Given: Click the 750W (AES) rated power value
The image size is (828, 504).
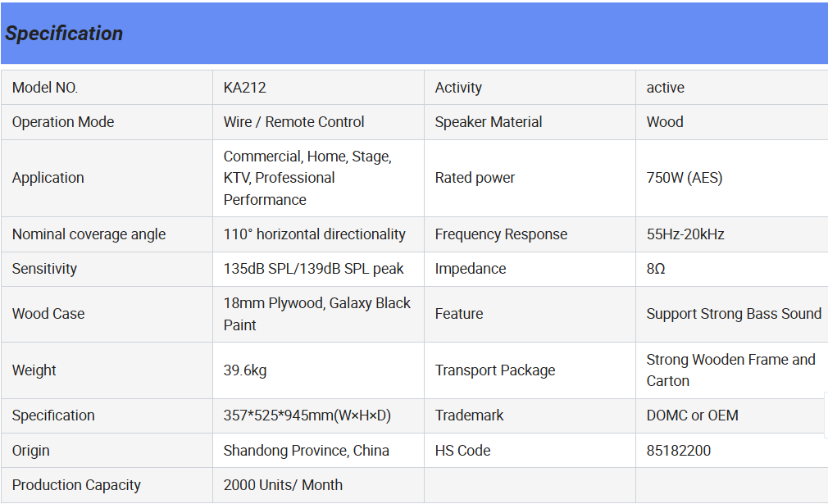Looking at the screenshot, I should (684, 178).
